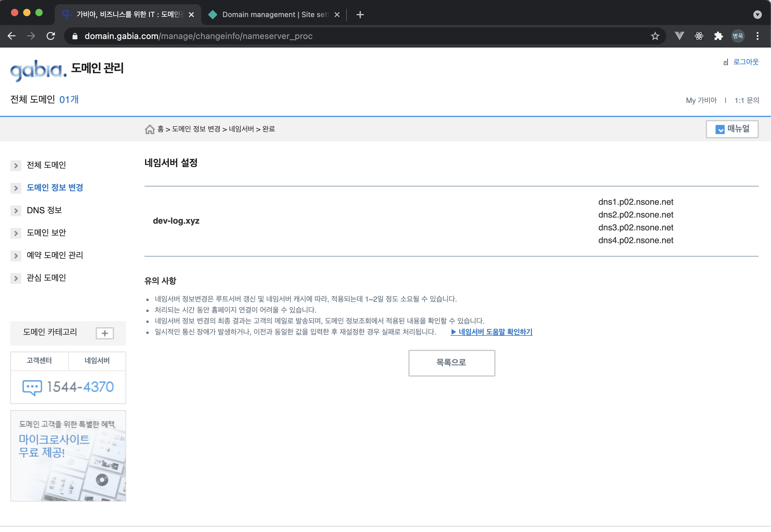This screenshot has height=532, width=771.
Task: Select the 고객센터 tab in sidebar box
Action: tap(39, 361)
